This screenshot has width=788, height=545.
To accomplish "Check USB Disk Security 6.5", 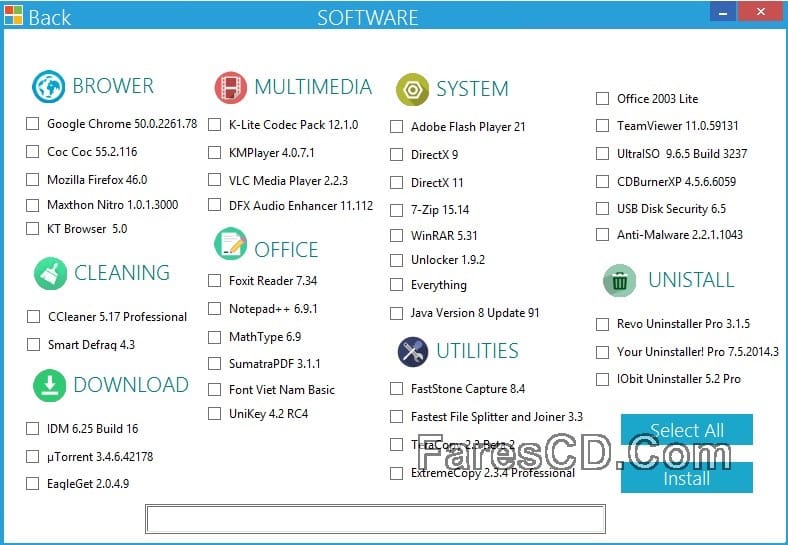I will [x=603, y=208].
